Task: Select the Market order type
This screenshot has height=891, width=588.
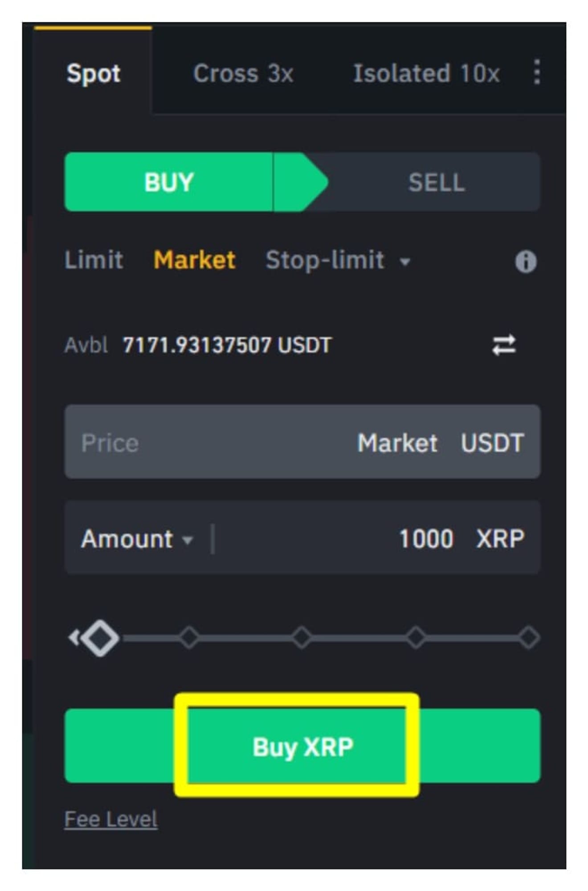Action: pos(194,260)
